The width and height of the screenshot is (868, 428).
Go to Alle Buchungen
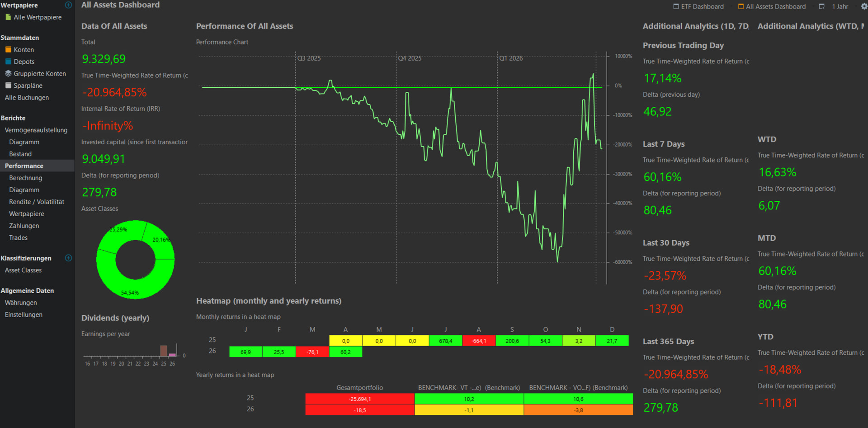(x=27, y=98)
